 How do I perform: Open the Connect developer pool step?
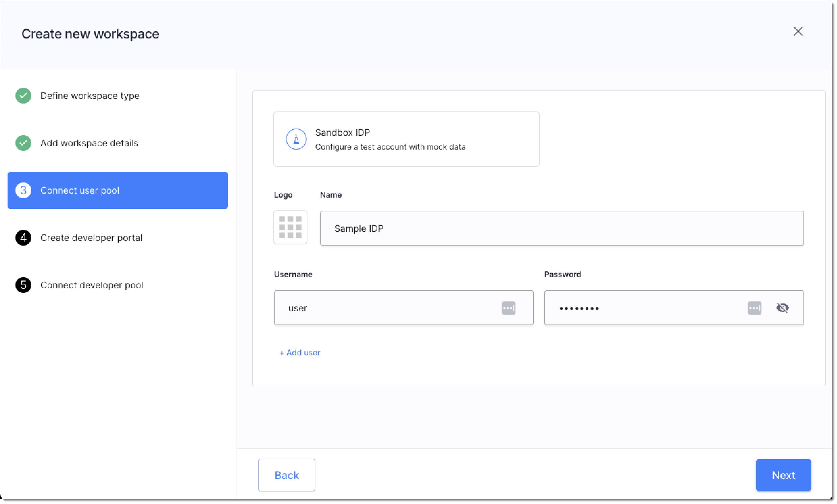(x=92, y=285)
